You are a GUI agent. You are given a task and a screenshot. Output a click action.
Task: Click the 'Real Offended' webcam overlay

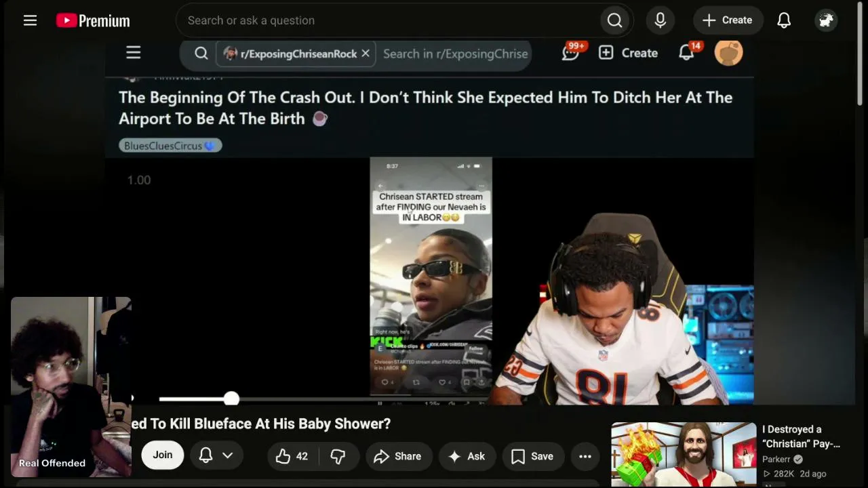pyautogui.click(x=71, y=386)
